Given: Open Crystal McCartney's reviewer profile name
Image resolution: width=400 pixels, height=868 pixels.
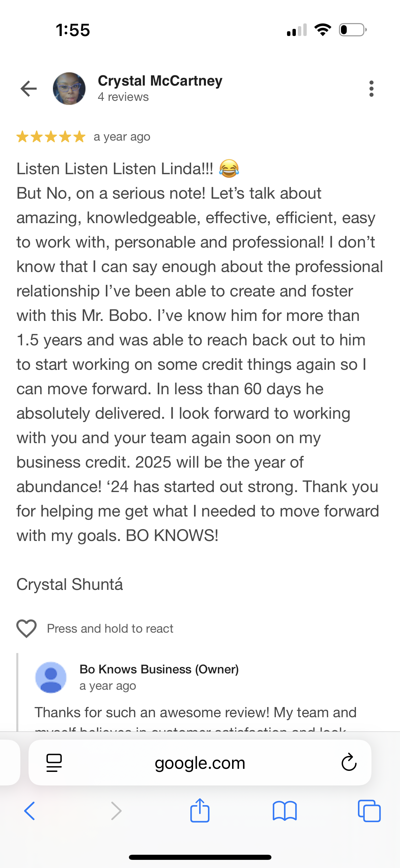Looking at the screenshot, I should (x=160, y=81).
